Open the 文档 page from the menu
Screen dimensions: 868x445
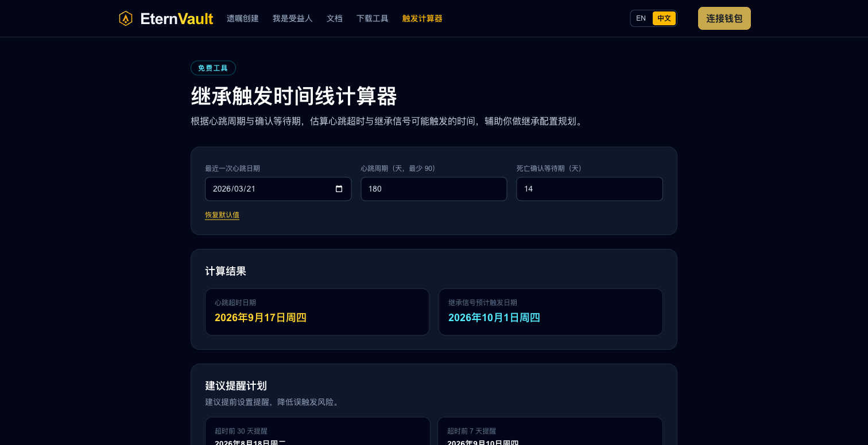[x=335, y=18]
